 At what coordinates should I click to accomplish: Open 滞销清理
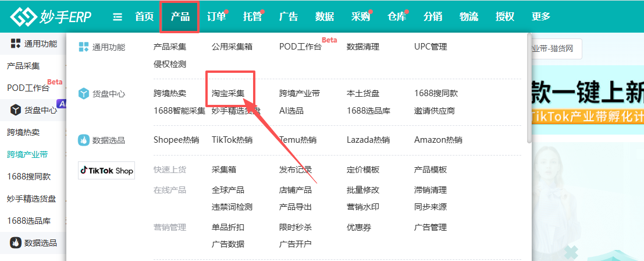430,190
